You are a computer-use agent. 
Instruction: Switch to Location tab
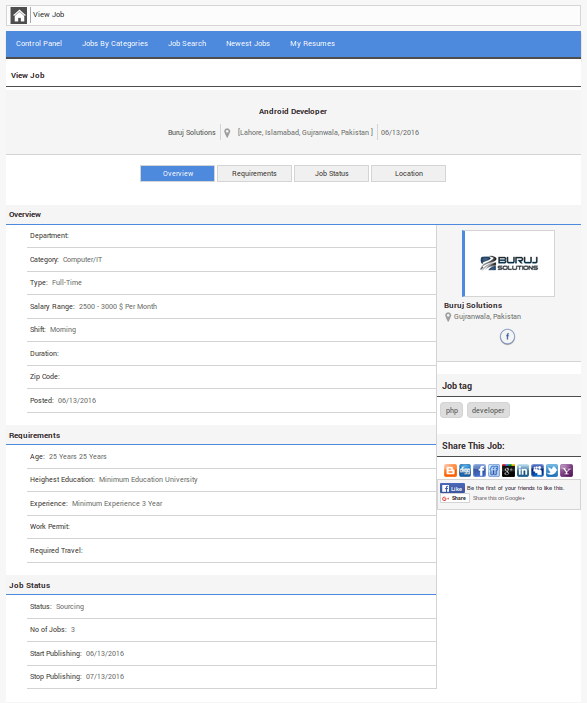[409, 174]
